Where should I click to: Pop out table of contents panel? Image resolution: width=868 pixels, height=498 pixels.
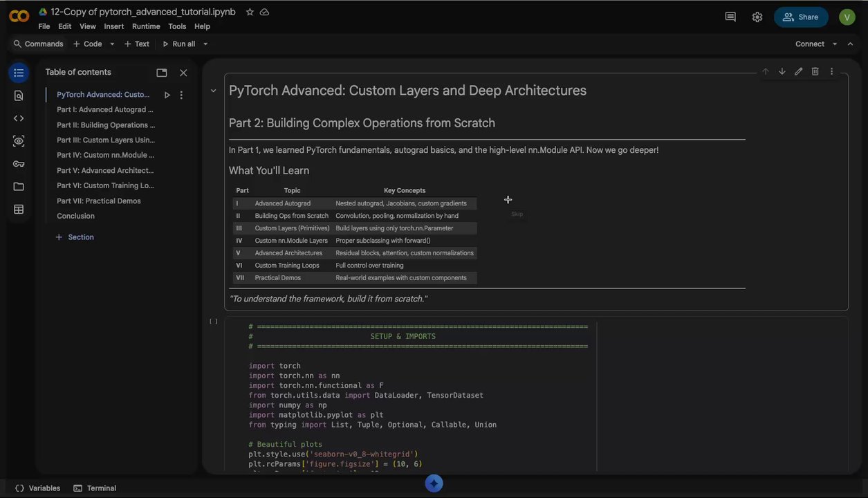(x=162, y=73)
